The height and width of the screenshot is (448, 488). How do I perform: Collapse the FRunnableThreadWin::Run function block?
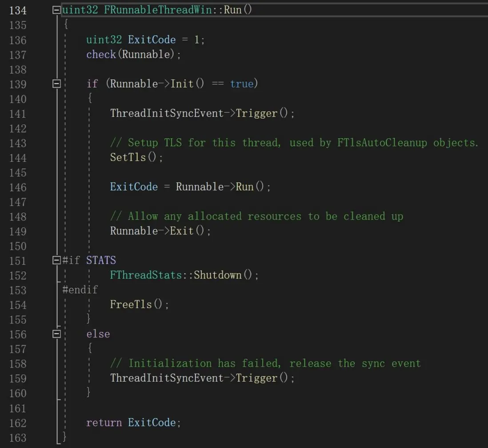(x=56, y=10)
